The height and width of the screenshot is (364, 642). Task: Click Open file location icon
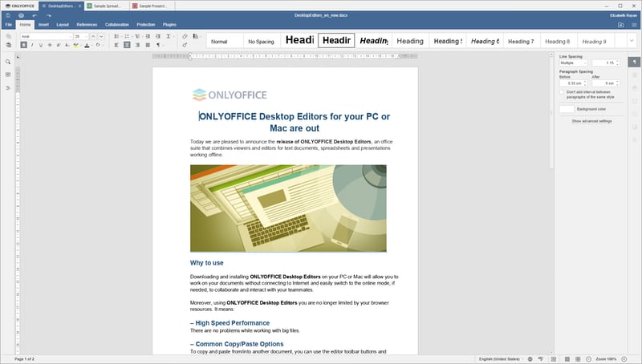(620, 25)
